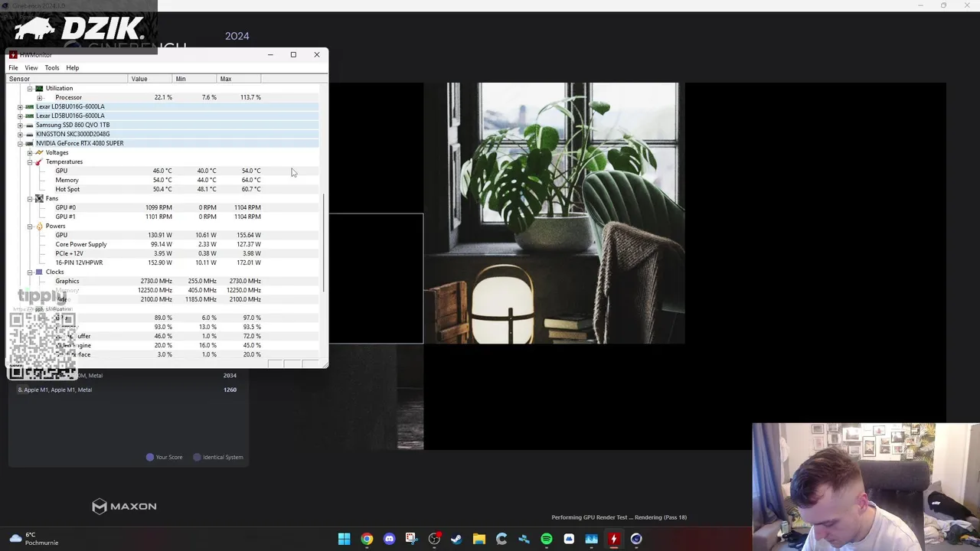Open Spotify from the taskbar

546,539
